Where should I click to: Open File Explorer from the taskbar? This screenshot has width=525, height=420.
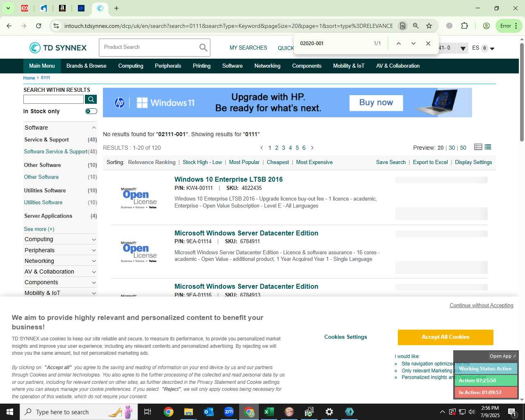click(189, 412)
